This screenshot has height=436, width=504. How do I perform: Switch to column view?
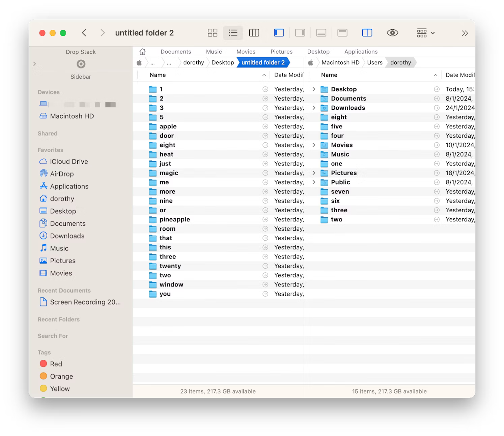[x=254, y=33]
